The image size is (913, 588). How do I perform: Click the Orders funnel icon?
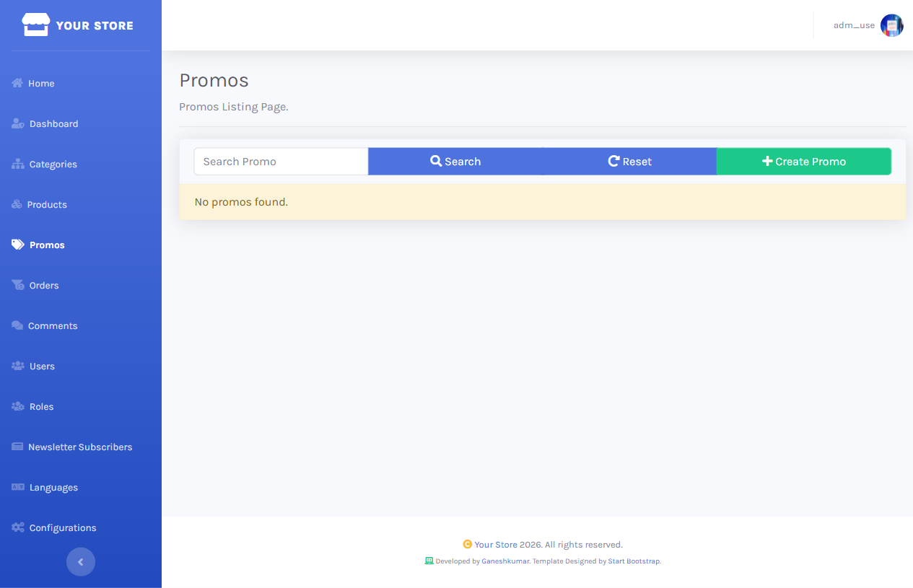[18, 285]
